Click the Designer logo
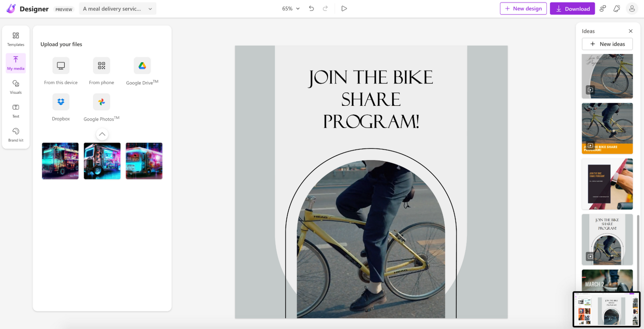The width and height of the screenshot is (644, 329). pyautogui.click(x=27, y=9)
